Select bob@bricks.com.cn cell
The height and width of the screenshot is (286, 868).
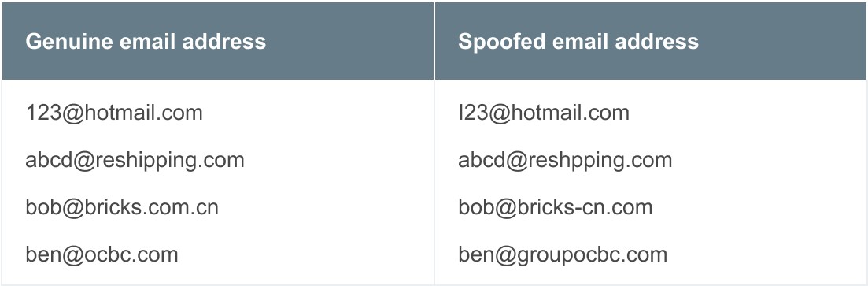(x=122, y=207)
